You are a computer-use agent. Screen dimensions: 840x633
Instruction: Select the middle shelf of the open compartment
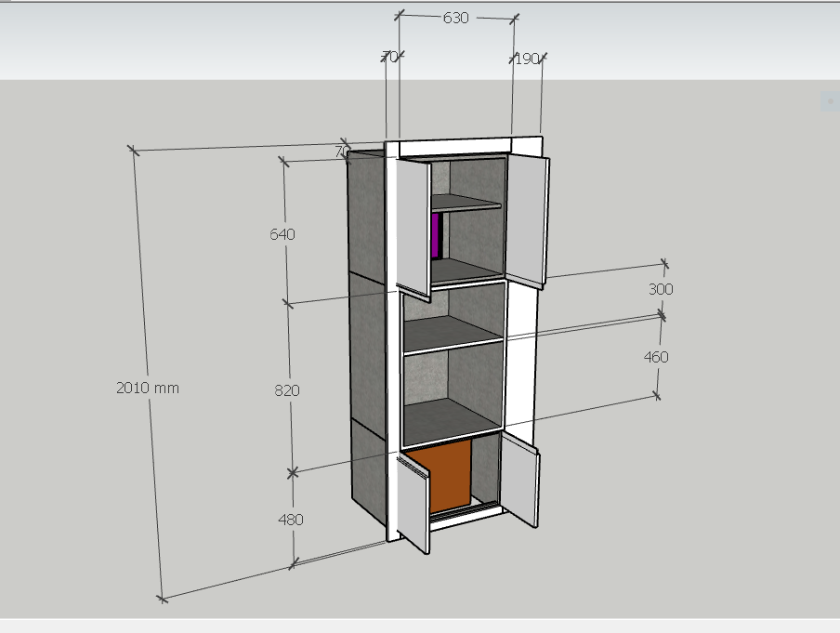[453, 336]
